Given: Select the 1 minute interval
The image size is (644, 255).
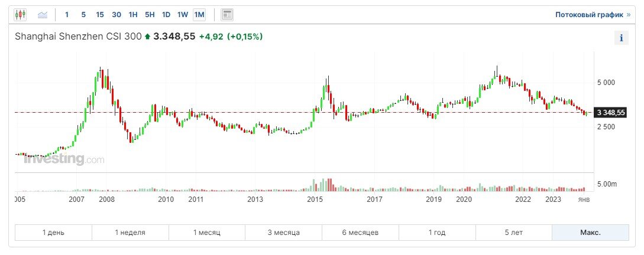Looking at the screenshot, I should coord(67,15).
